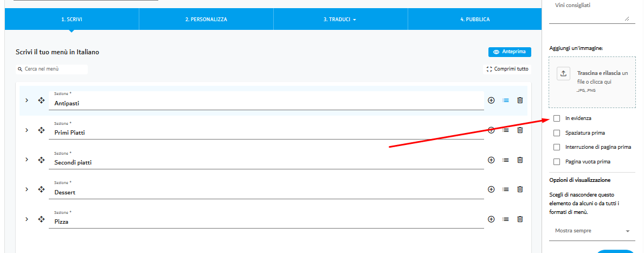Open Antipasti section details list icon
The width and height of the screenshot is (644, 253).
(x=506, y=100)
